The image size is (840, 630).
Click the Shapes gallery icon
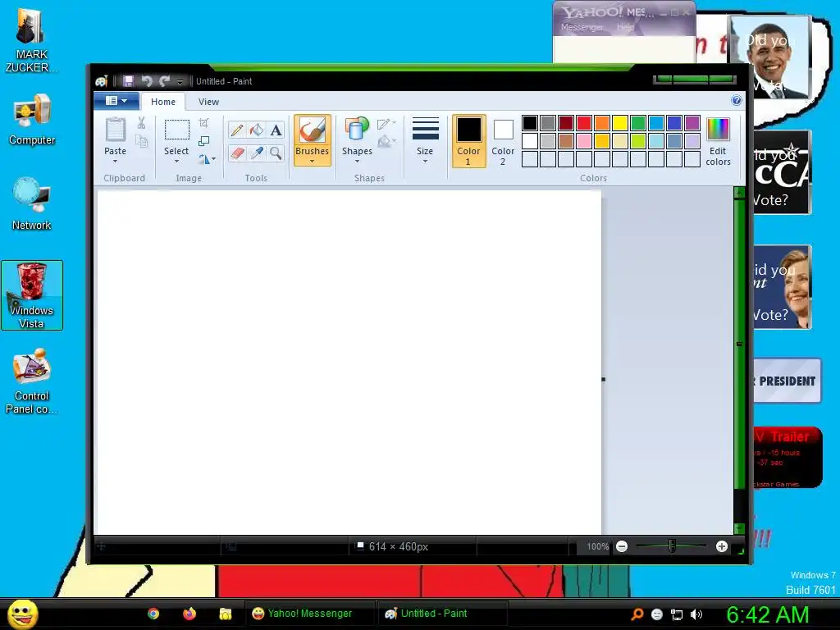[x=357, y=130]
